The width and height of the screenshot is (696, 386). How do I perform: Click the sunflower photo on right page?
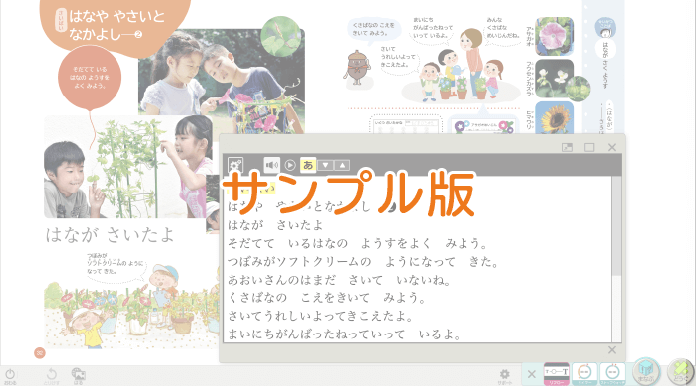554,117
